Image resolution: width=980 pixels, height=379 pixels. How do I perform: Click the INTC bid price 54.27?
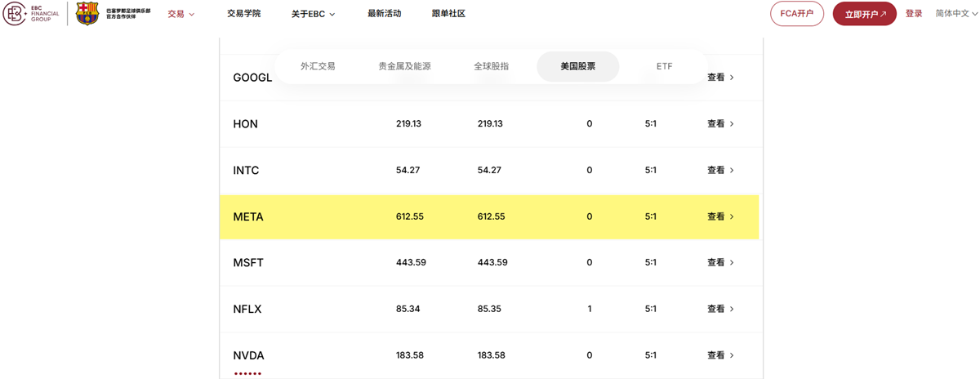408,171
